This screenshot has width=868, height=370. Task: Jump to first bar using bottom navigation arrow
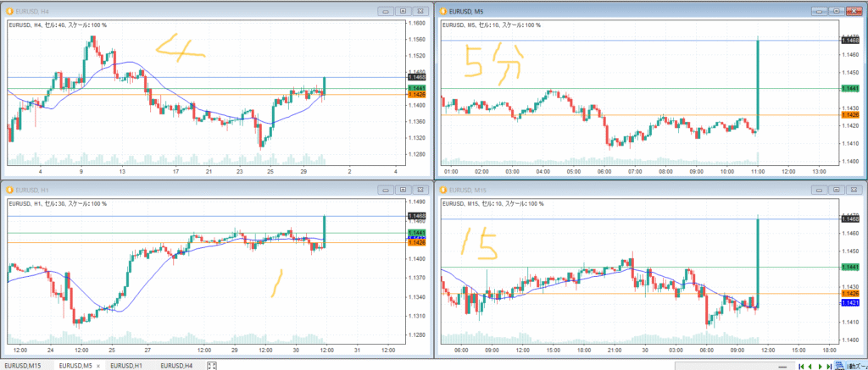[801, 365]
